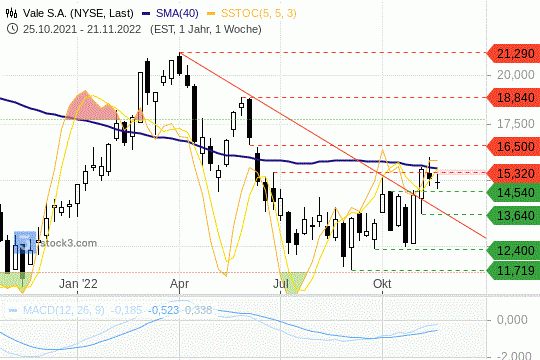Screen dimensions: 540x360
Task: Click the blue SMA(40) legend marker
Action: pos(146,14)
